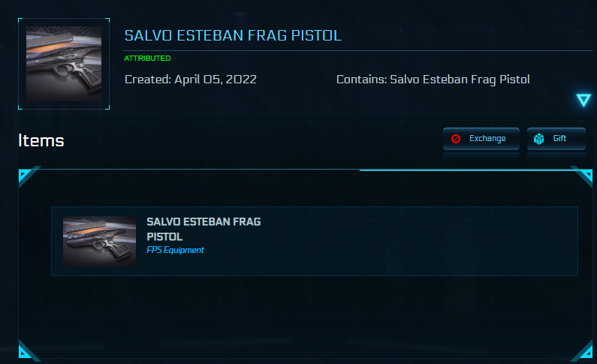Click the Items section heading
Viewport: 597px width, 364px height.
coord(41,140)
